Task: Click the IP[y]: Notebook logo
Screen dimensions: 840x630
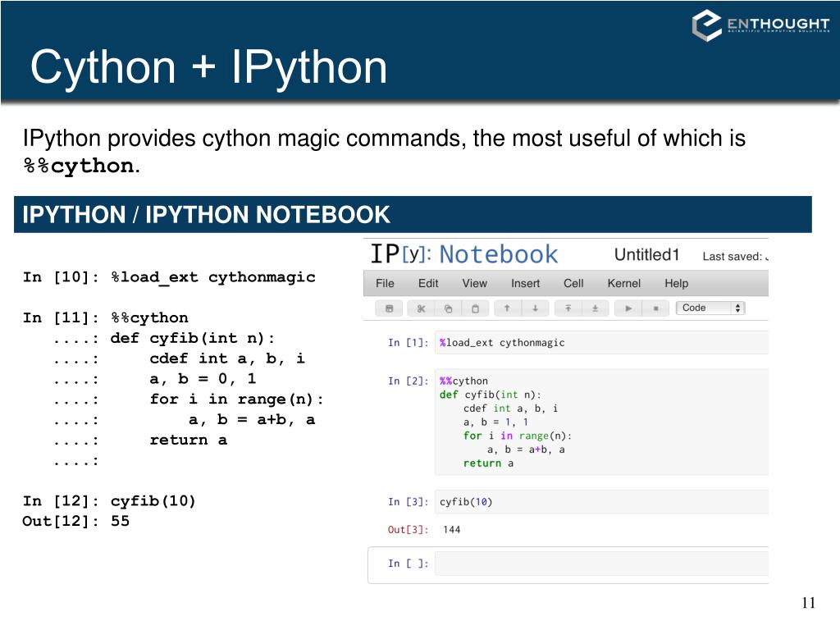Action: pyautogui.click(x=464, y=254)
